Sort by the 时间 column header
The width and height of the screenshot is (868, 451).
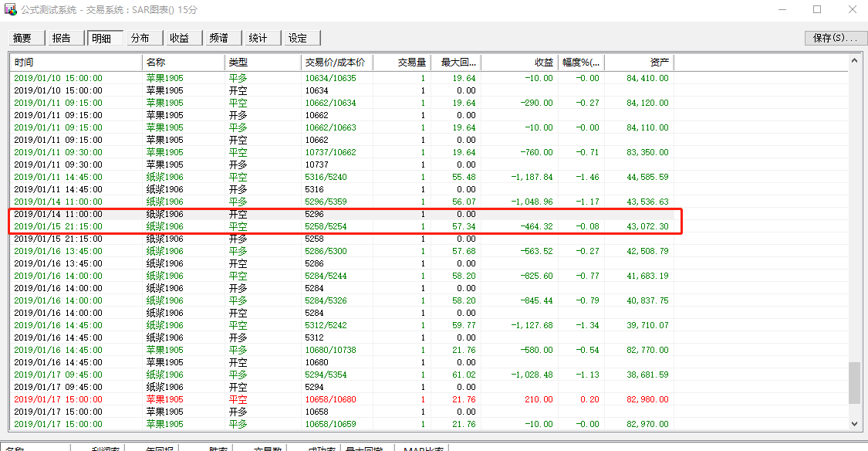tap(76, 63)
